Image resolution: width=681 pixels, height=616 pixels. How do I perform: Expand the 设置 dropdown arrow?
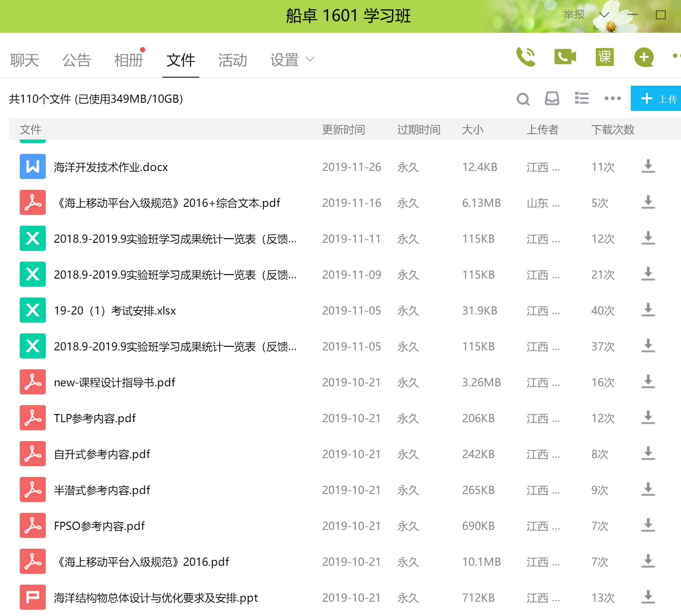point(310,59)
